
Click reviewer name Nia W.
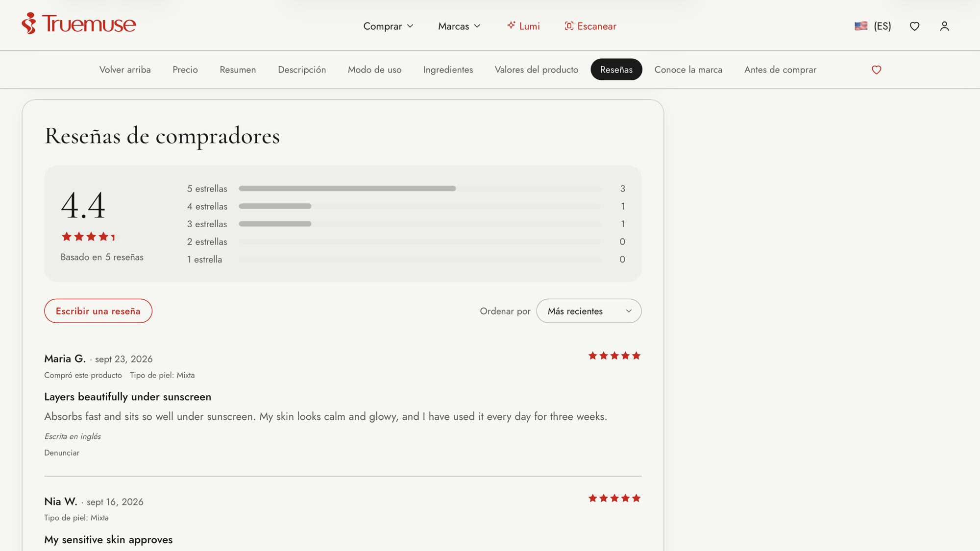(x=61, y=502)
